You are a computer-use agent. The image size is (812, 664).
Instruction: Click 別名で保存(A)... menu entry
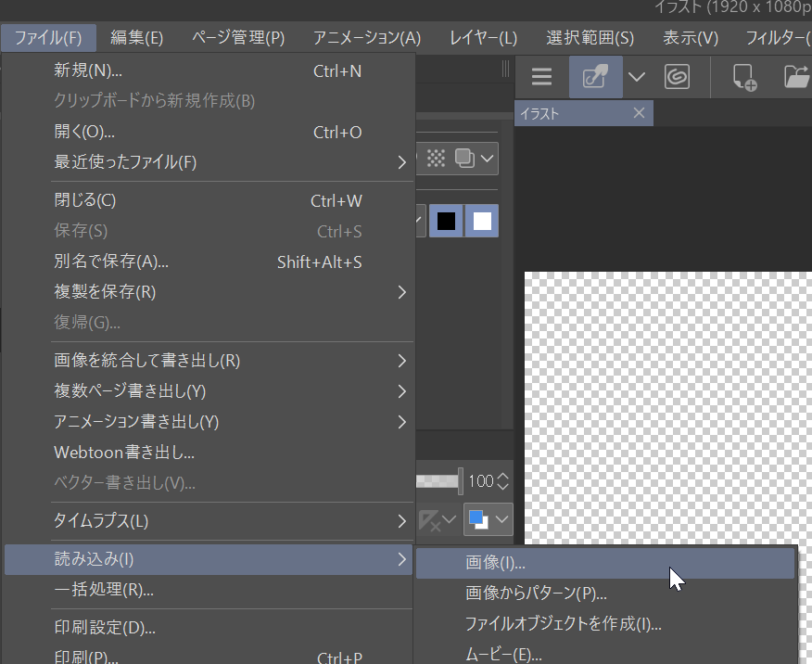[111, 262]
